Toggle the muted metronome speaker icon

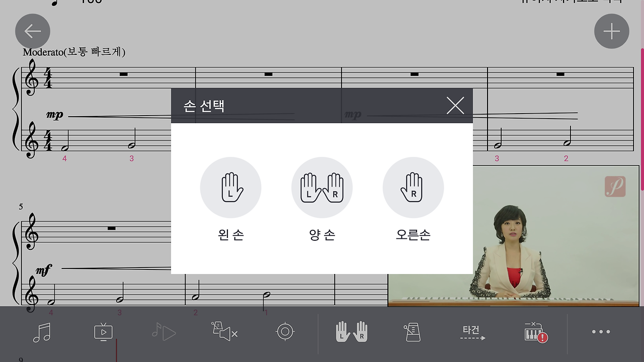click(224, 332)
